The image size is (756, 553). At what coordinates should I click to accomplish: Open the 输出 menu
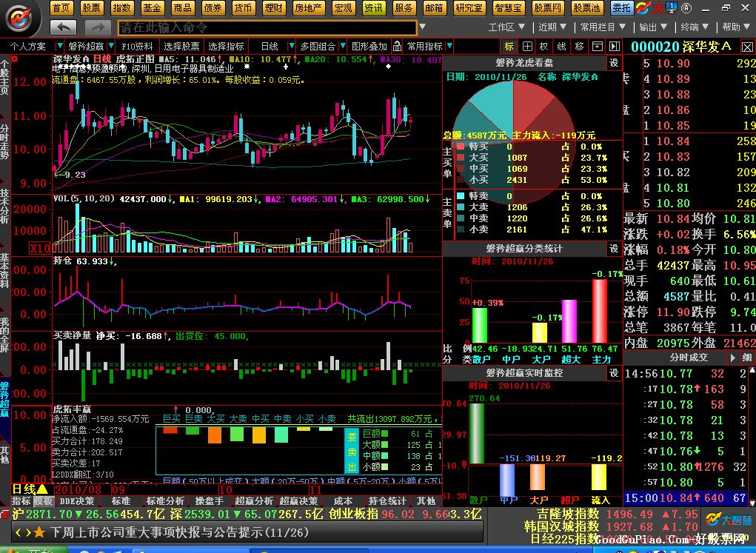pyautogui.click(x=653, y=27)
